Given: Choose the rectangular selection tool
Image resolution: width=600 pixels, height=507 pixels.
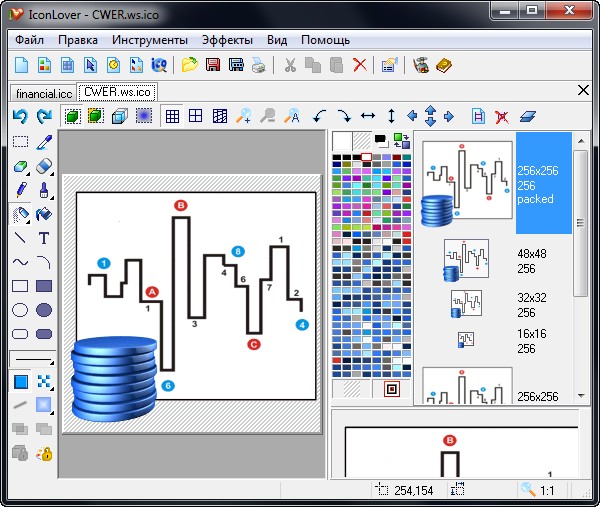Looking at the screenshot, I should [20, 142].
